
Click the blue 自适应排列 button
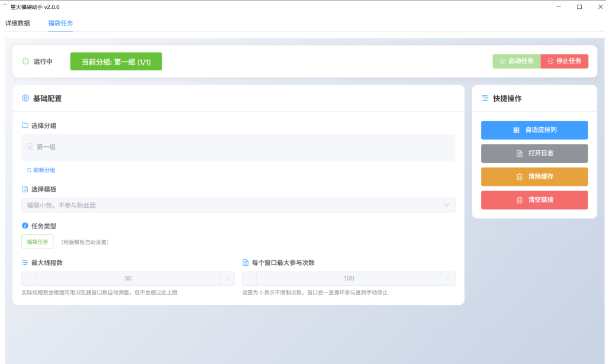pos(534,130)
